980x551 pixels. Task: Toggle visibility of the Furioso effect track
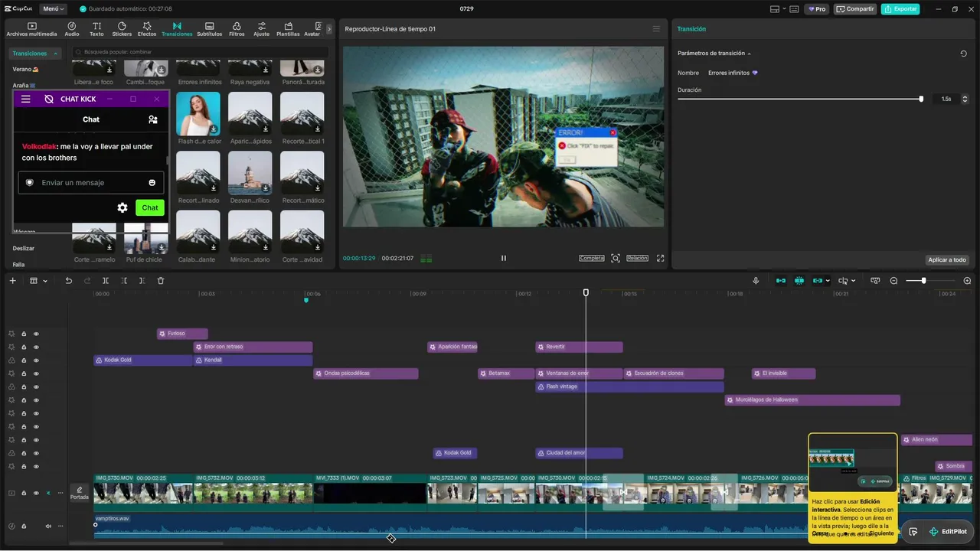[36, 334]
